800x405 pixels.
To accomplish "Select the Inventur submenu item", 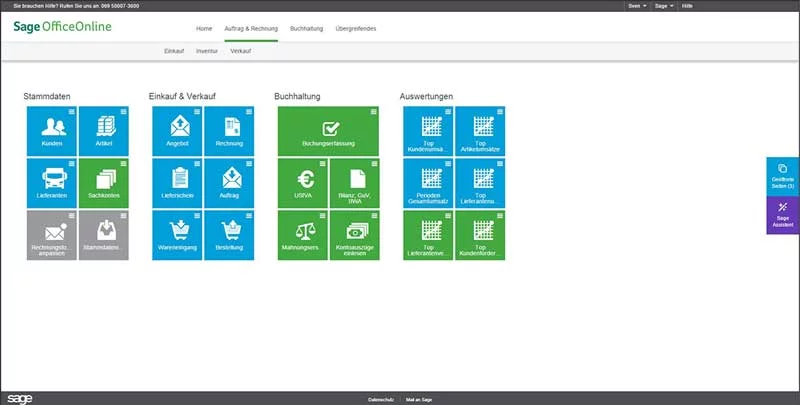I will [x=207, y=49].
